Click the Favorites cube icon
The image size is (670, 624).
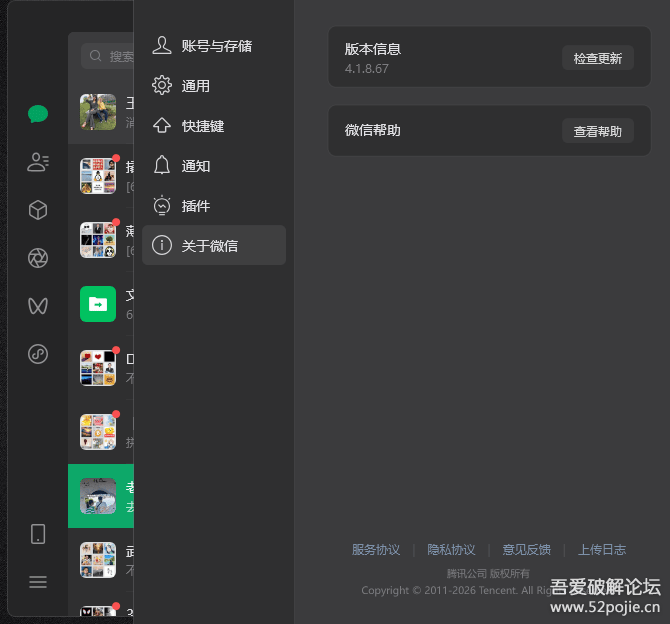(x=38, y=210)
